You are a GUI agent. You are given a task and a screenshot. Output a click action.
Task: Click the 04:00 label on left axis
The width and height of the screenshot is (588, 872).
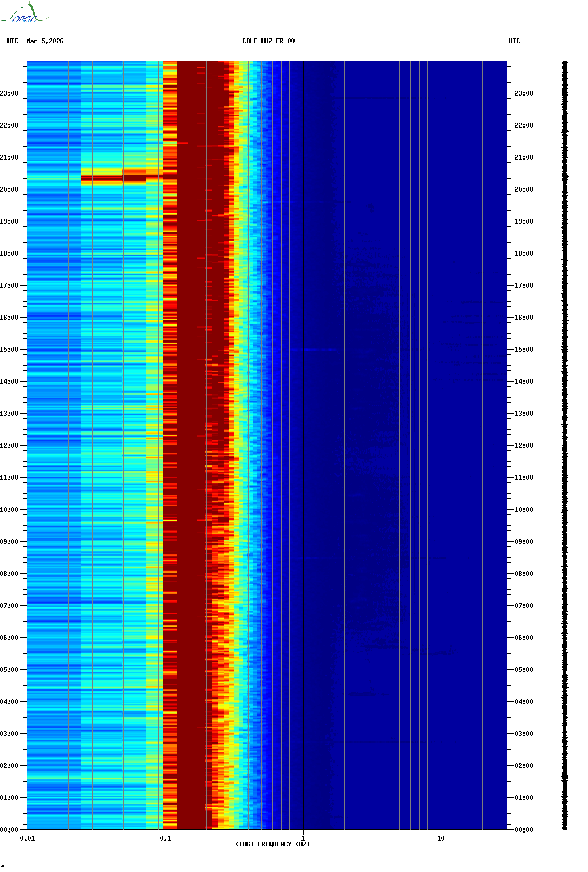click(9, 702)
